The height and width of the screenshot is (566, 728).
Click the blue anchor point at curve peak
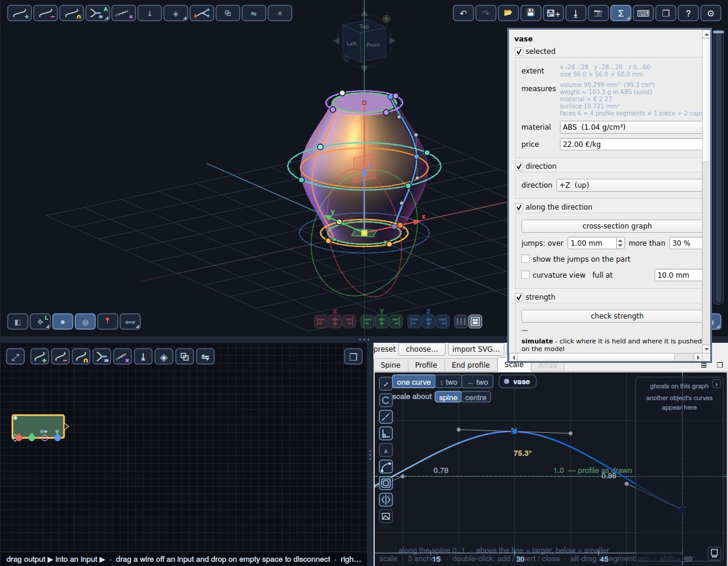(514, 432)
